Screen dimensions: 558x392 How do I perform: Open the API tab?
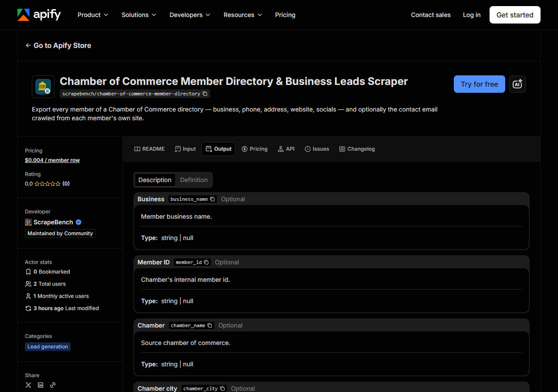point(286,149)
